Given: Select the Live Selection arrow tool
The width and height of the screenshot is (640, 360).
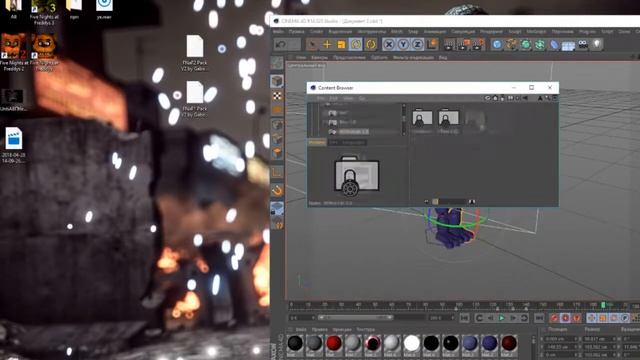Looking at the screenshot, I should click(312, 44).
